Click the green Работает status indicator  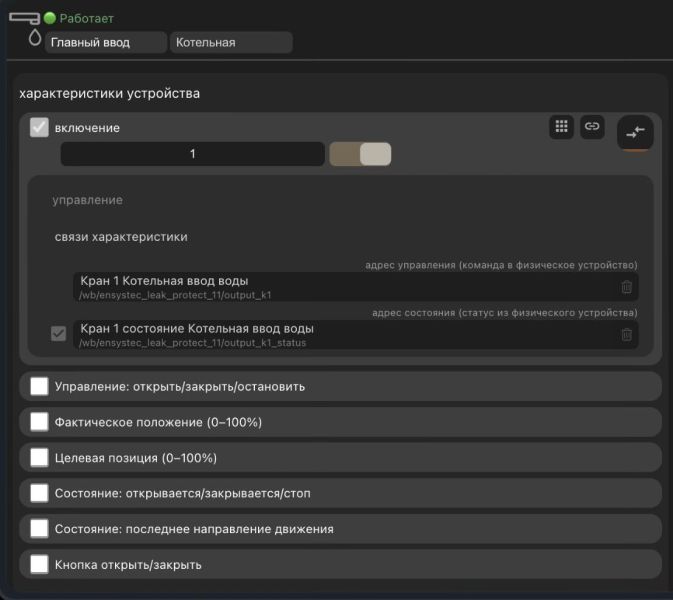pos(50,18)
